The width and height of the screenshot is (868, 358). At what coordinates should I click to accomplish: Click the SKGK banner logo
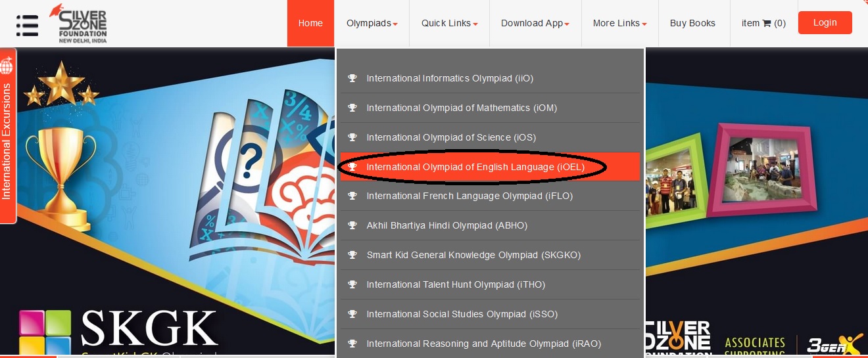coord(118,333)
